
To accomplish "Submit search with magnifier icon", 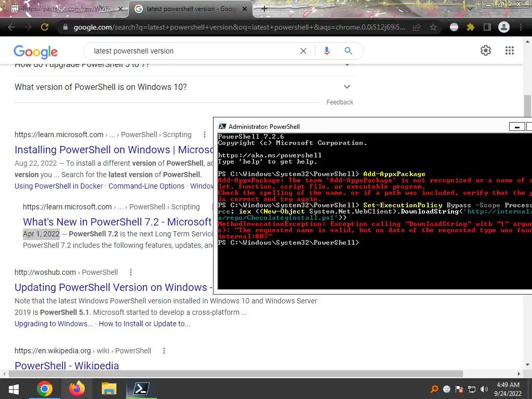I will (x=348, y=51).
